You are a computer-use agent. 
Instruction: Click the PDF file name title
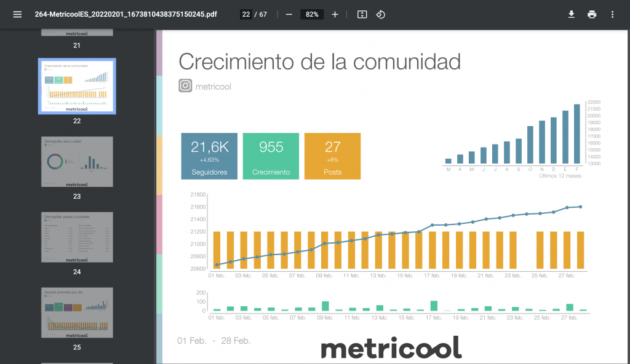pos(126,15)
